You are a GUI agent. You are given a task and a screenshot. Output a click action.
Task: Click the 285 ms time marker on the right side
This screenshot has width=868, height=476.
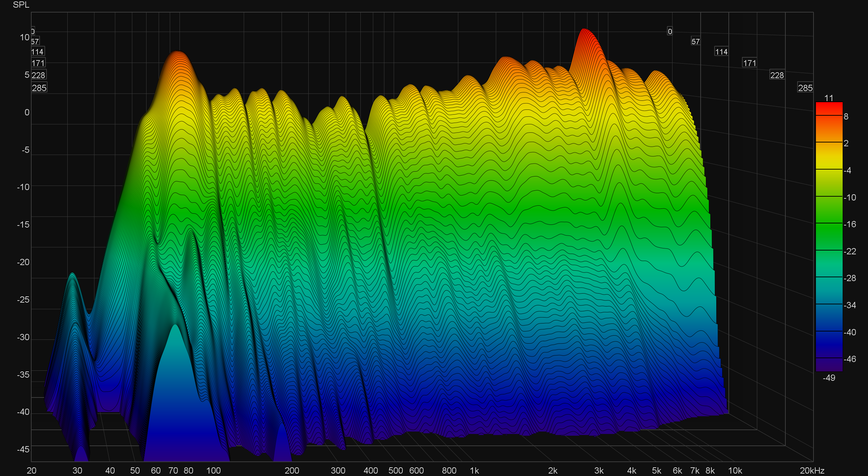point(805,88)
